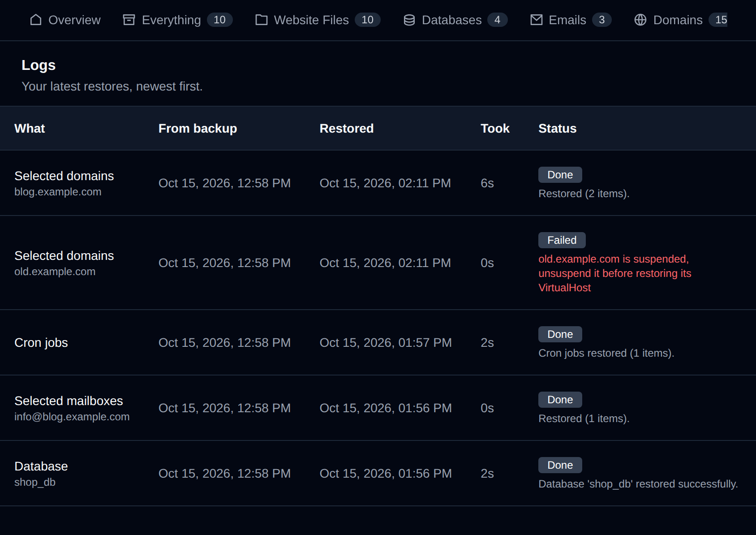Click the Everything count badge 10
This screenshot has width=756, height=535.
tap(219, 20)
